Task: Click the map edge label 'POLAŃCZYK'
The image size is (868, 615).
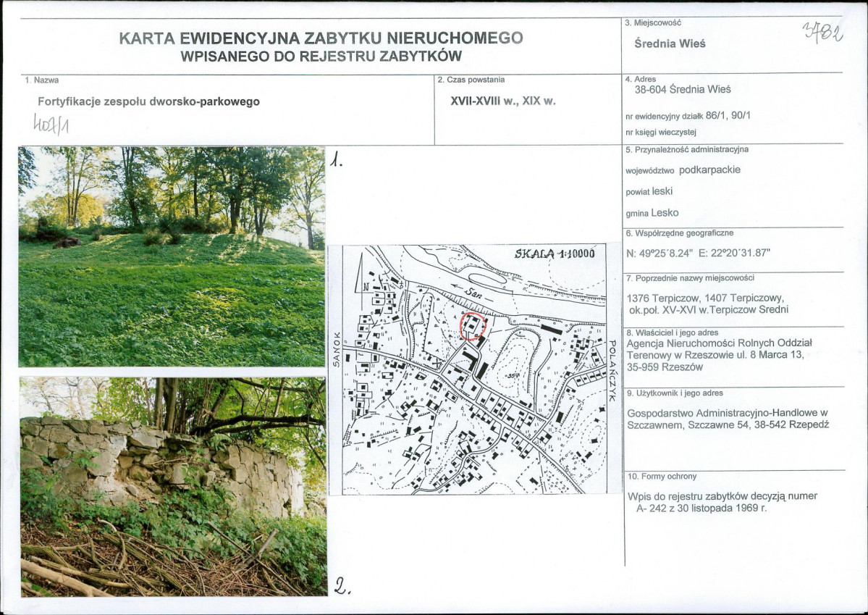Action: [x=612, y=371]
